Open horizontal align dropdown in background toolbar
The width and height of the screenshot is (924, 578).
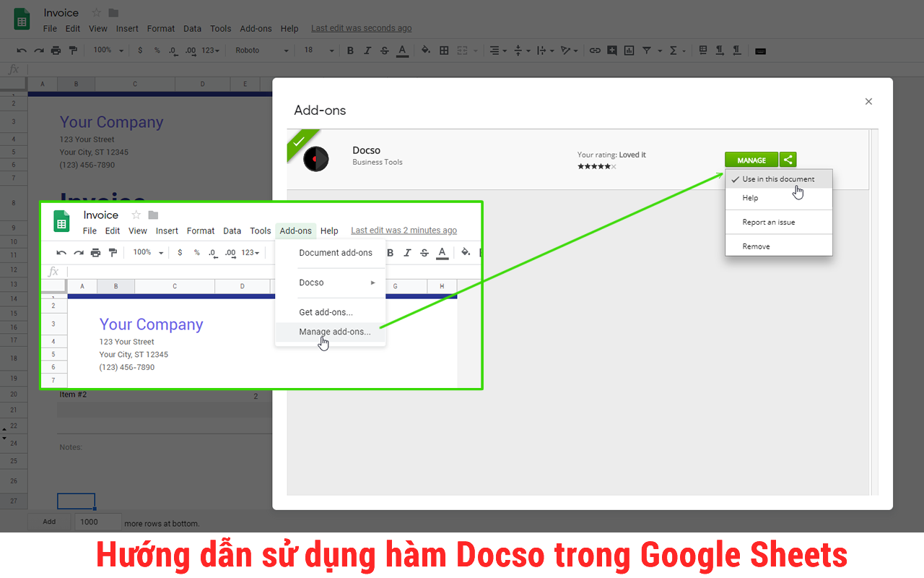498,51
